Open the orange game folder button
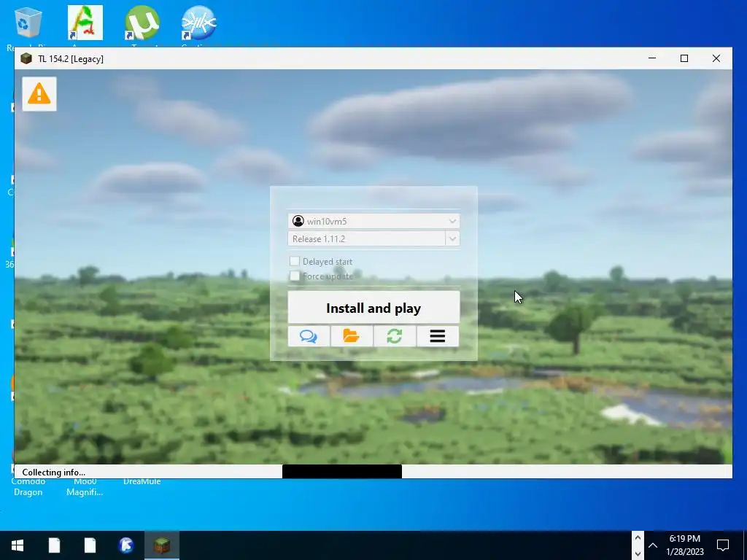 pos(352,336)
